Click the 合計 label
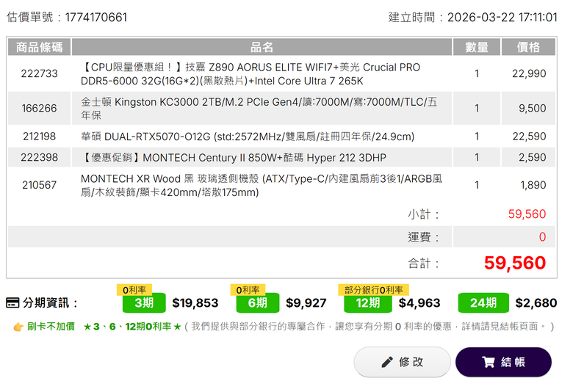Viewport: 573px width, 392px height. pos(423,264)
